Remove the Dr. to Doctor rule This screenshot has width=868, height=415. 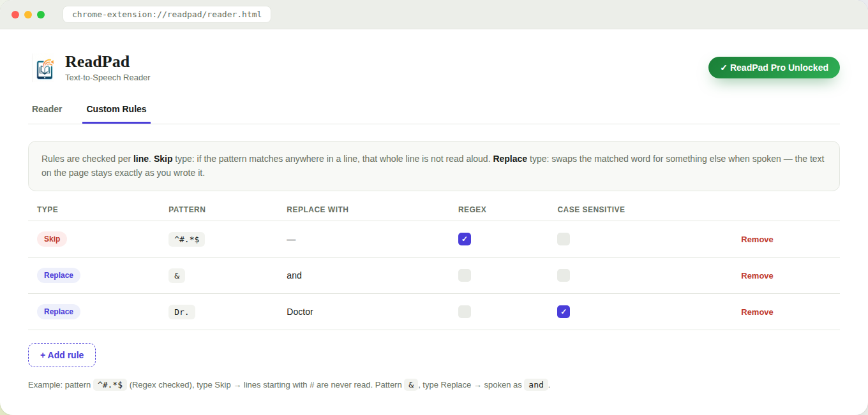757,312
